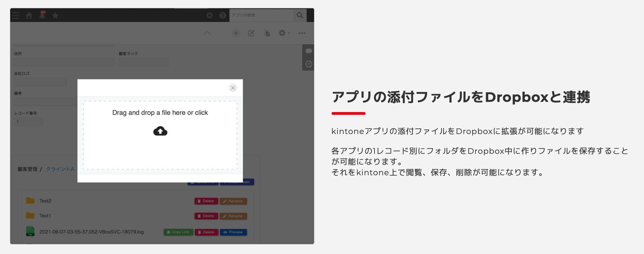644x254 pixels.
Task: Open notifications bell with 22 badge
Action: tap(42, 15)
